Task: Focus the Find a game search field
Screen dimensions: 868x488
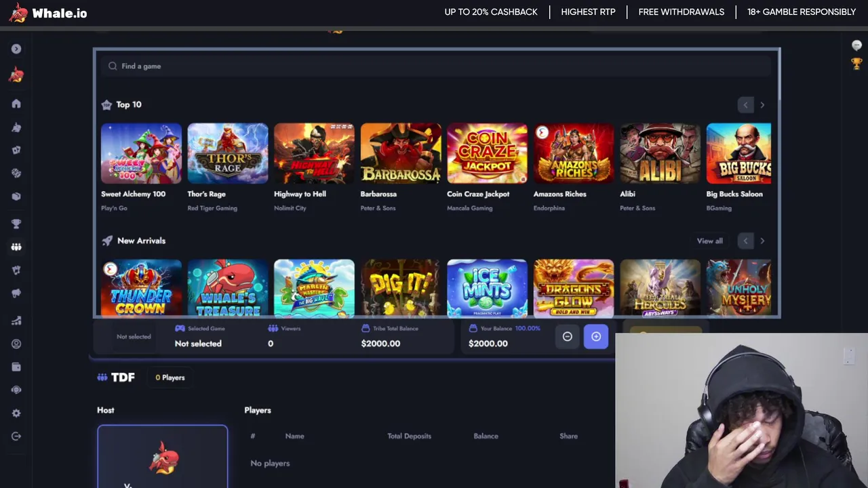Action: 437,66
